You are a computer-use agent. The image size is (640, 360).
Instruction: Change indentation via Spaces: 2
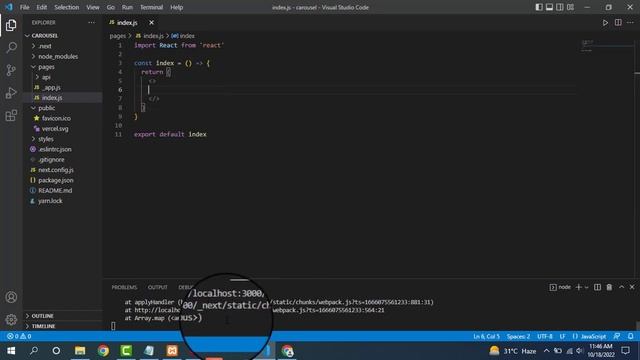pyautogui.click(x=518, y=336)
